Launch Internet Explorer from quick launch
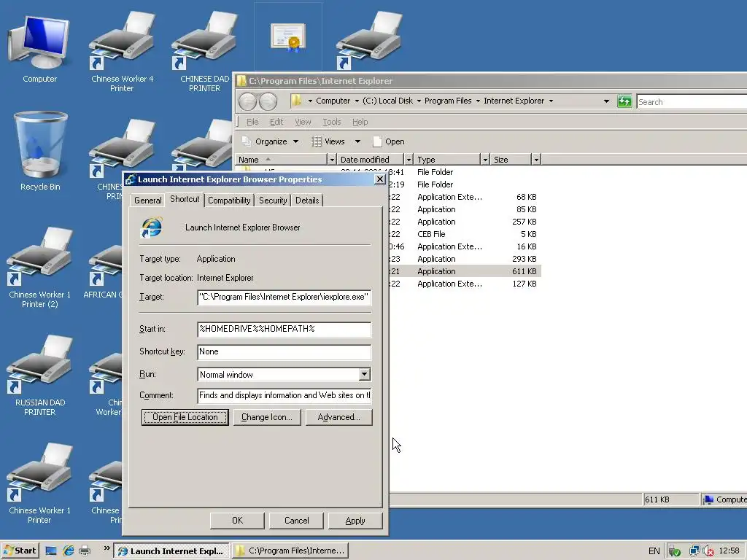 [68, 551]
